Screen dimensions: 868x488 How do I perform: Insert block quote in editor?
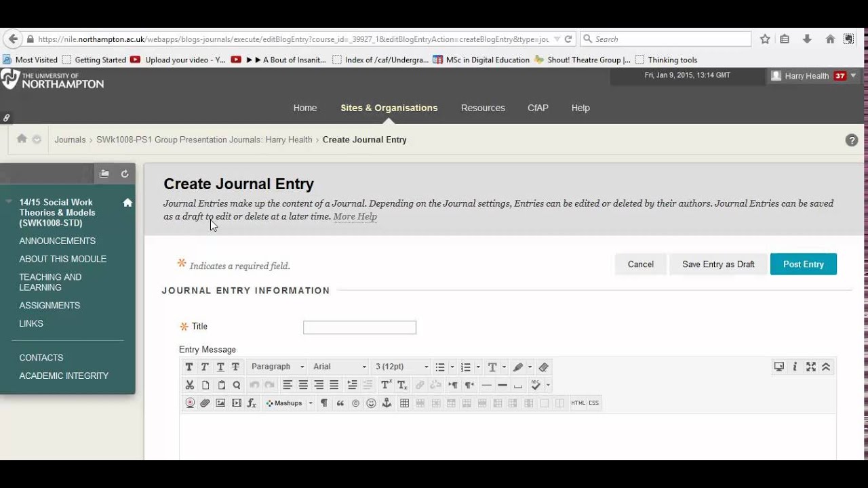click(x=340, y=403)
